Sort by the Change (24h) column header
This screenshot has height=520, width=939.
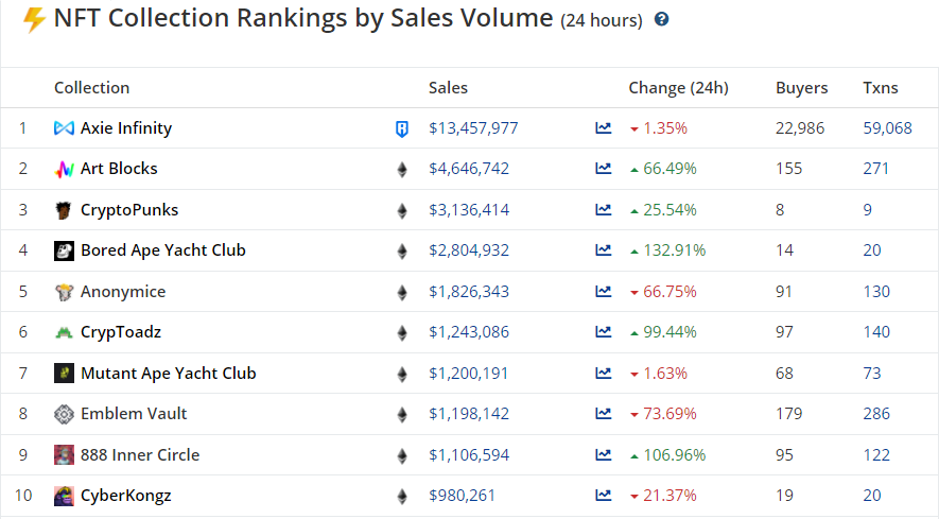coord(678,88)
